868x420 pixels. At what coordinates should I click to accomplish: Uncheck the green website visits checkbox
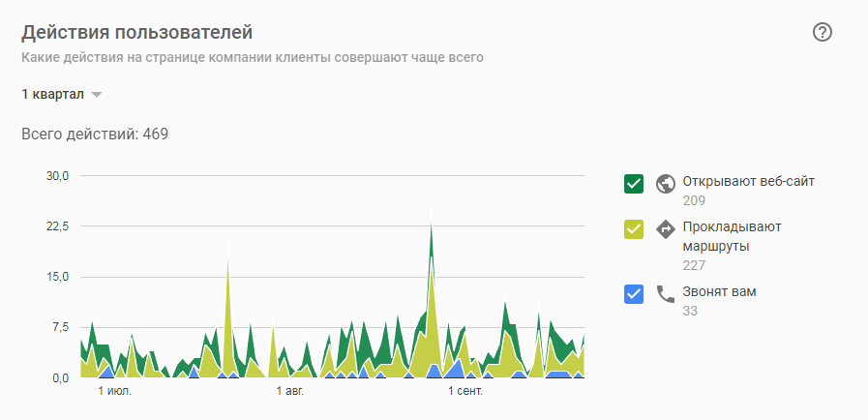[x=635, y=183]
